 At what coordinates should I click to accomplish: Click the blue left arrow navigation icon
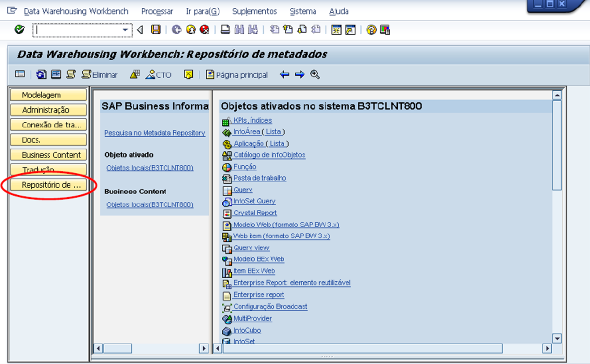coord(285,75)
